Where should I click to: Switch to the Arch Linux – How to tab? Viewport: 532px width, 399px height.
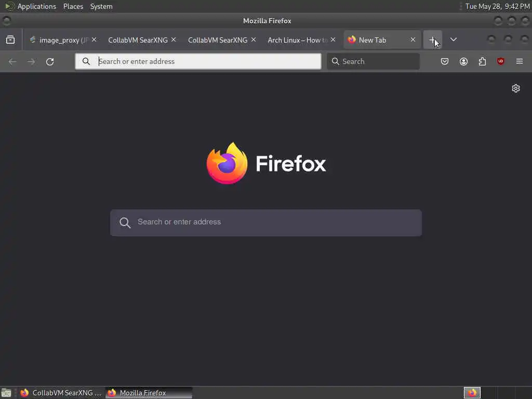pyautogui.click(x=297, y=40)
